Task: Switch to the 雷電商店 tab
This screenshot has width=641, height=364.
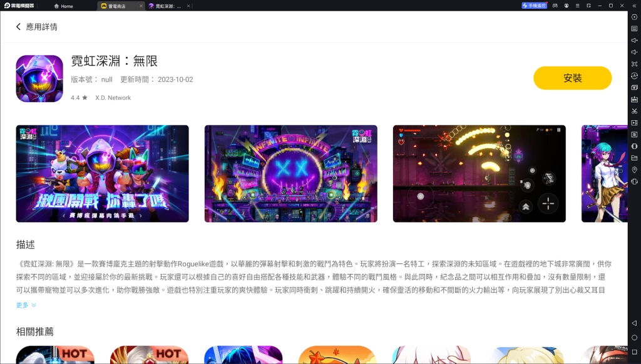Action: click(117, 6)
